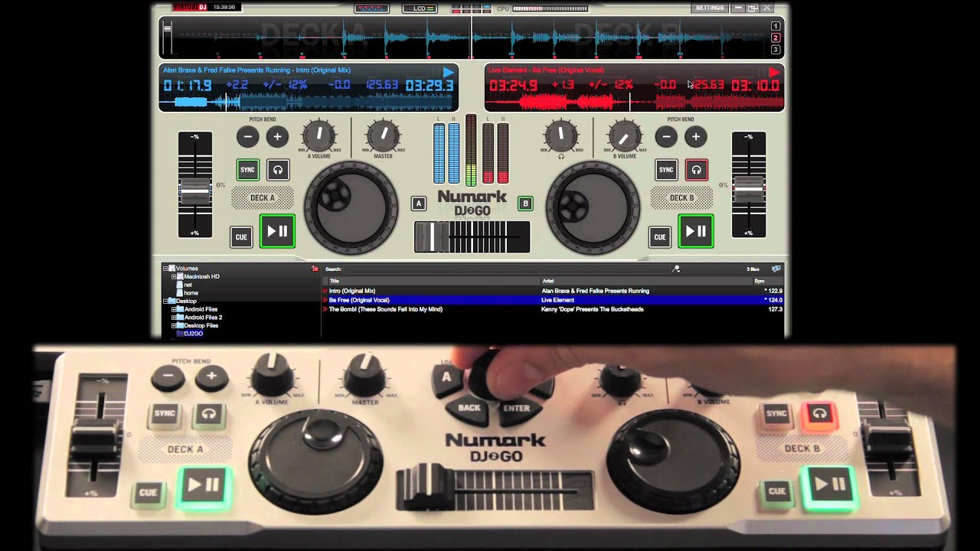
Task: Select waveform zoom level 2
Action: 776,37
